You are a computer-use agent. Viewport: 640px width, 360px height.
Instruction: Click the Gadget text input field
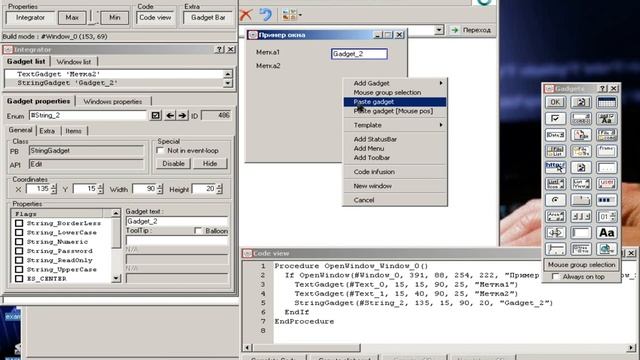177,221
